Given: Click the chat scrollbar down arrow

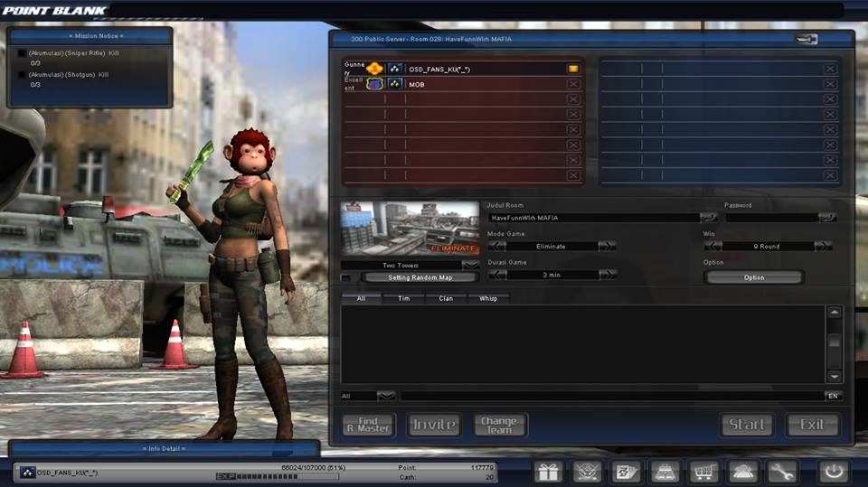Looking at the screenshot, I should click(x=835, y=376).
